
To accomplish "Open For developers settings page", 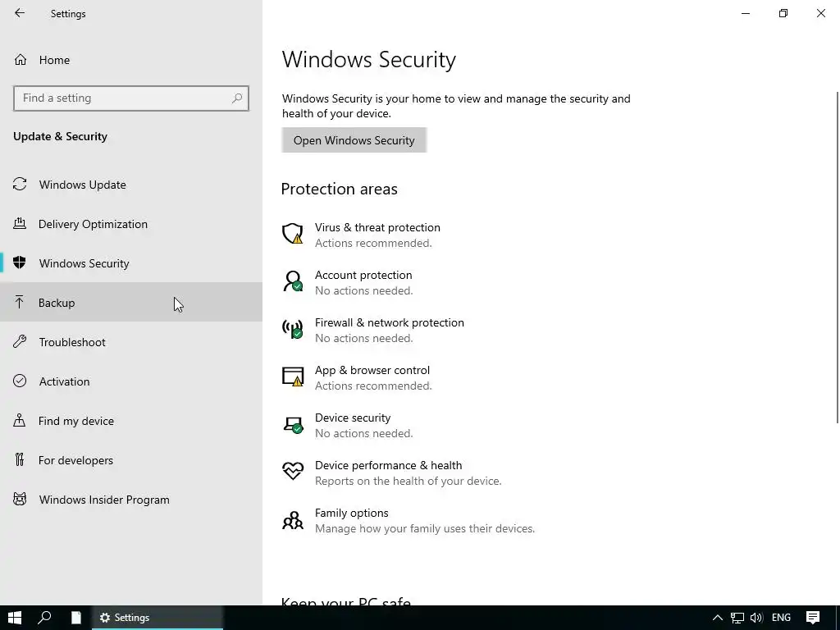I will [131, 460].
